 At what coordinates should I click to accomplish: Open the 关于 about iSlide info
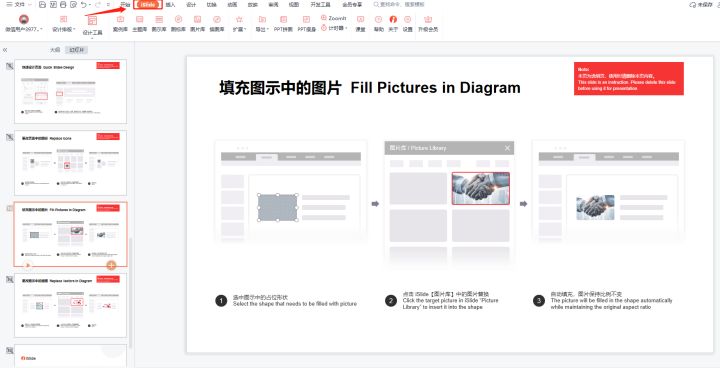[x=393, y=23]
